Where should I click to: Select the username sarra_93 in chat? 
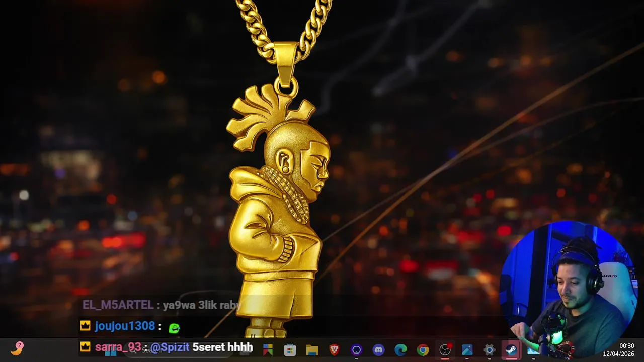click(x=118, y=347)
